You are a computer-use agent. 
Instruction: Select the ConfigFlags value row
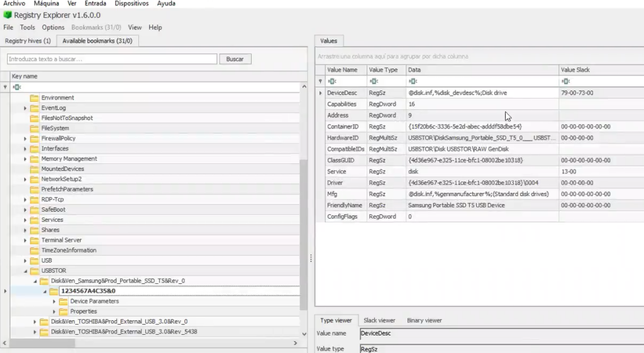click(479, 217)
